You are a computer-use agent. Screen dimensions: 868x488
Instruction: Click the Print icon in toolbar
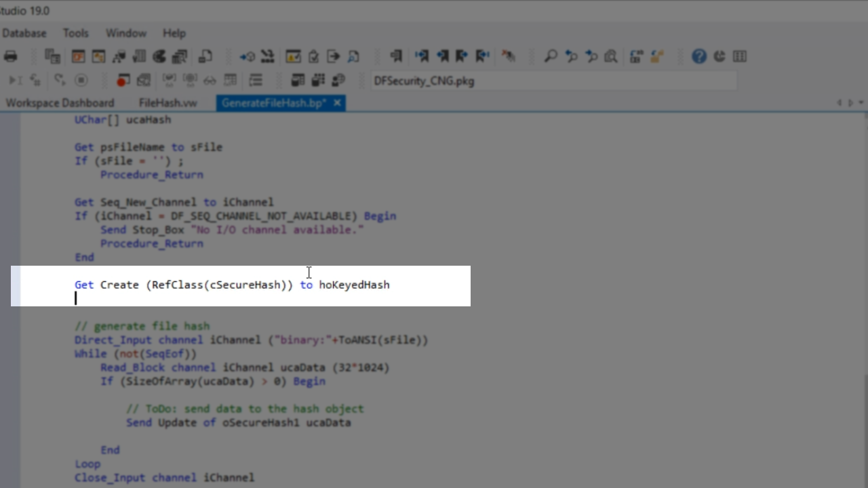(x=10, y=56)
